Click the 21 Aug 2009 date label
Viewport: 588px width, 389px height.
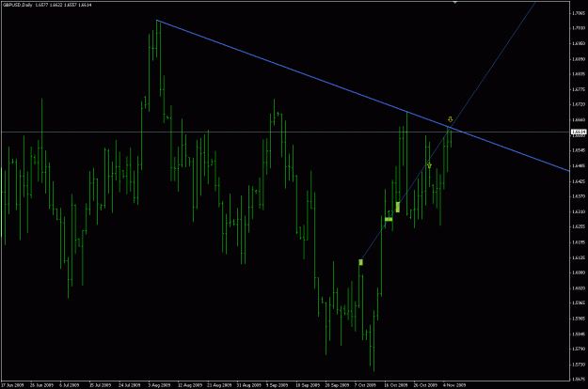pyautogui.click(x=219, y=385)
